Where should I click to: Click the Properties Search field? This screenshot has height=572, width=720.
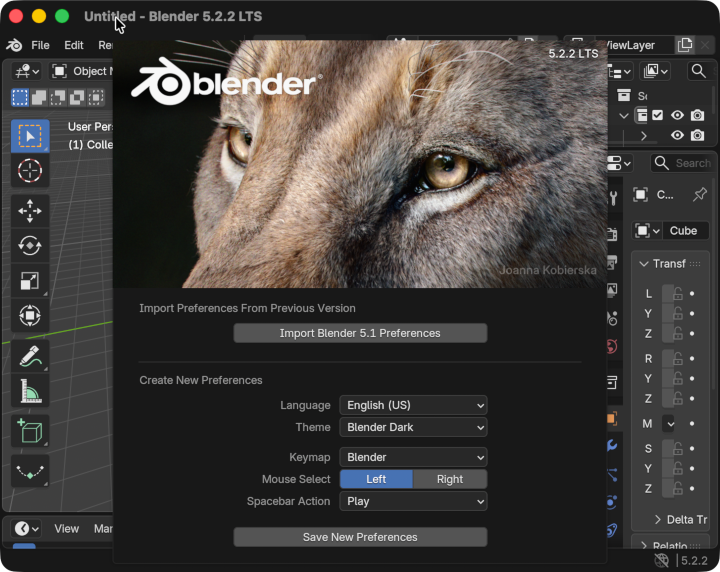click(682, 163)
